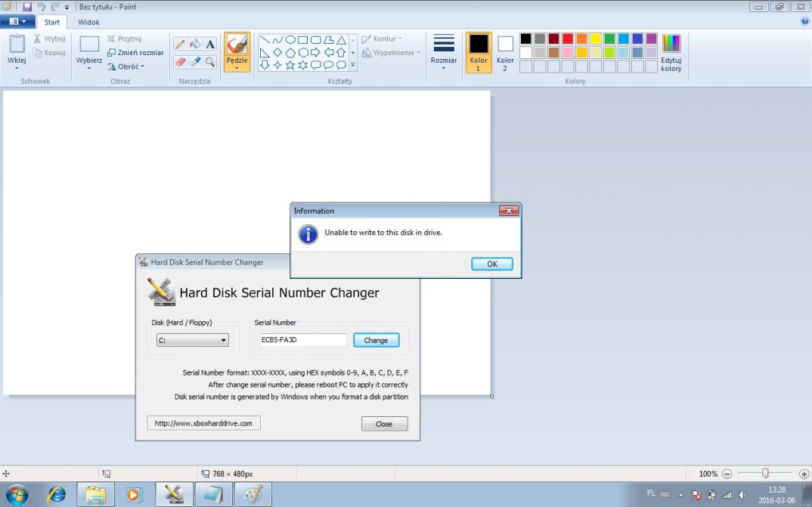Pick the purple color swatch
Image resolution: width=812 pixels, height=507 pixels.
pos(652,39)
